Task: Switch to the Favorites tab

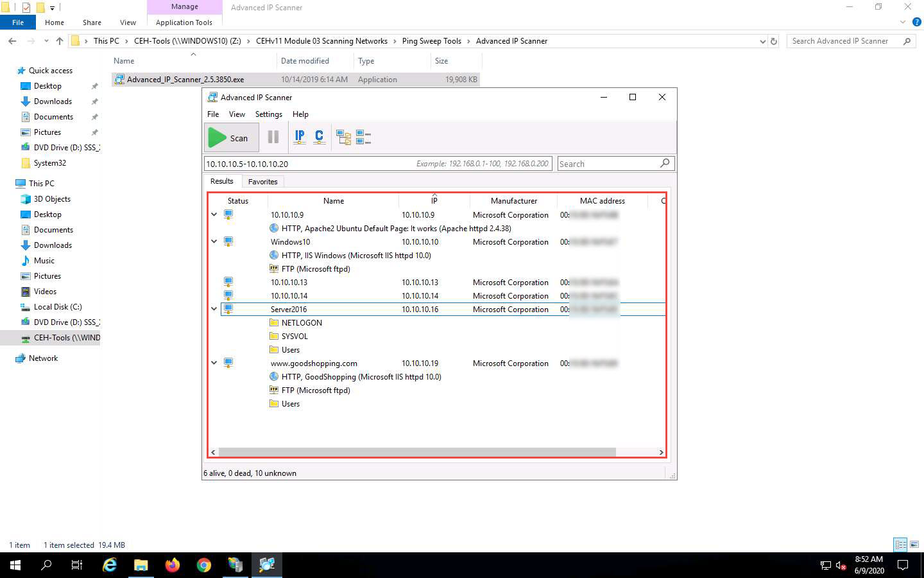Action: click(263, 182)
